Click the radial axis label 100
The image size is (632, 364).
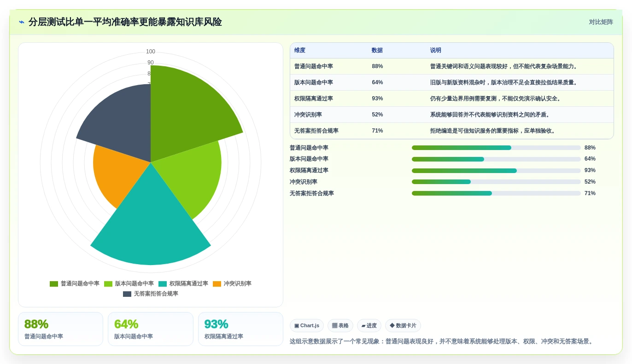tap(151, 52)
